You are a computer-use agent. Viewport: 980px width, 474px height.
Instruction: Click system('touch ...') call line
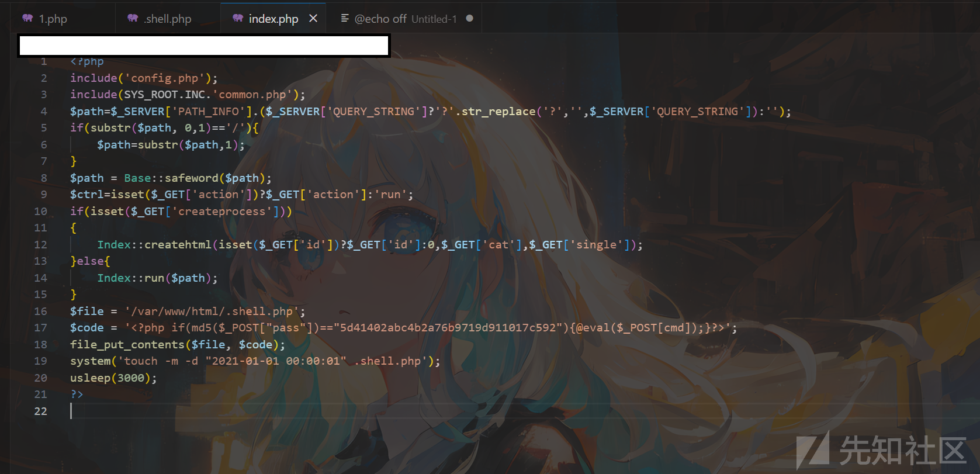255,361
